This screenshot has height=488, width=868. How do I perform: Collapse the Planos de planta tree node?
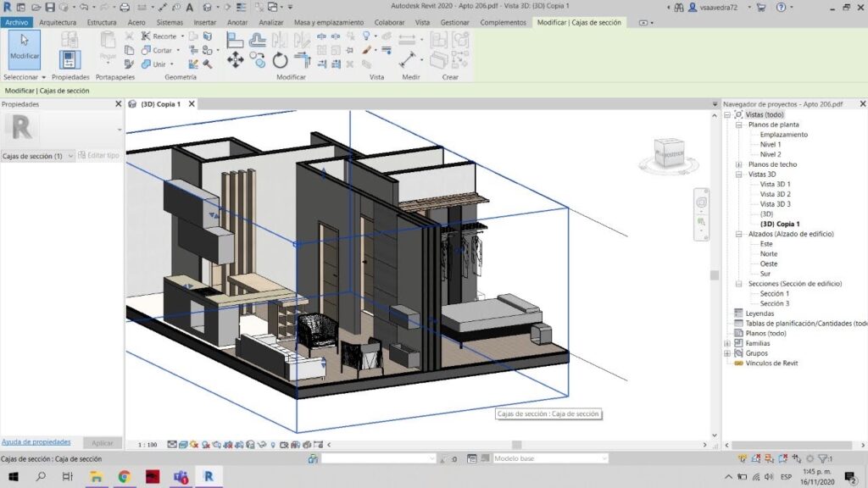(x=738, y=125)
